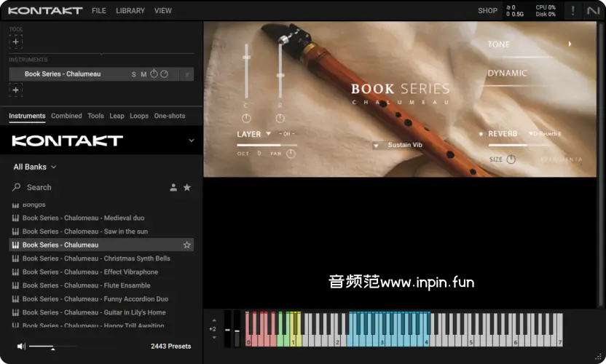The image size is (606, 364).
Task: Filter favorites with the star icon
Action: coord(187,187)
